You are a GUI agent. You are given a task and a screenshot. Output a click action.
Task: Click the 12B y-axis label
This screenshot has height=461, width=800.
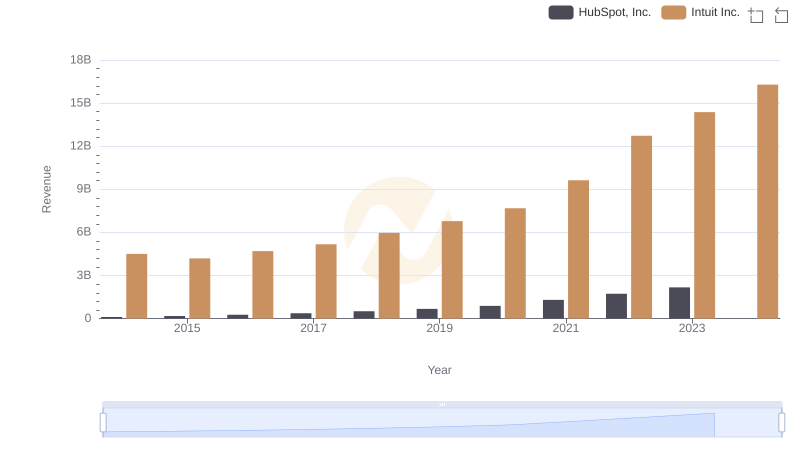pos(81,146)
